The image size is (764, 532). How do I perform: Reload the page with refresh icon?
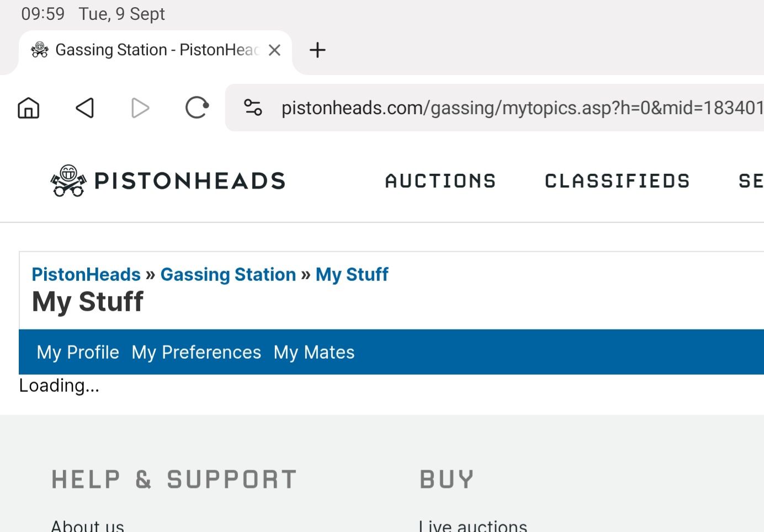[x=197, y=108]
